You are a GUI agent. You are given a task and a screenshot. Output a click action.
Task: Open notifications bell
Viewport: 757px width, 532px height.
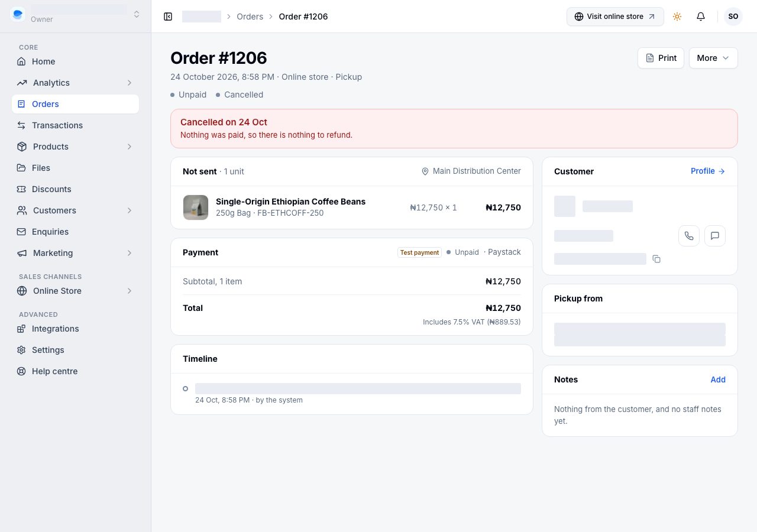[x=701, y=17]
